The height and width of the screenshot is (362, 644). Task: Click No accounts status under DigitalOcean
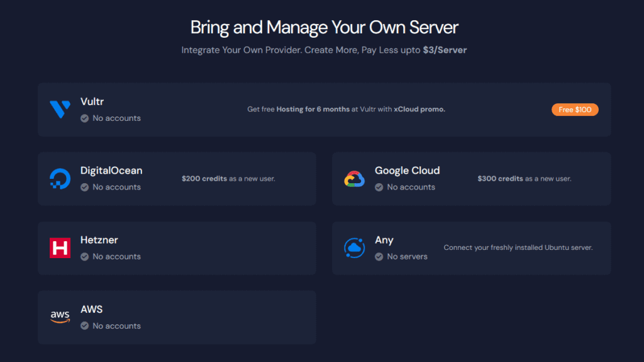tap(116, 188)
